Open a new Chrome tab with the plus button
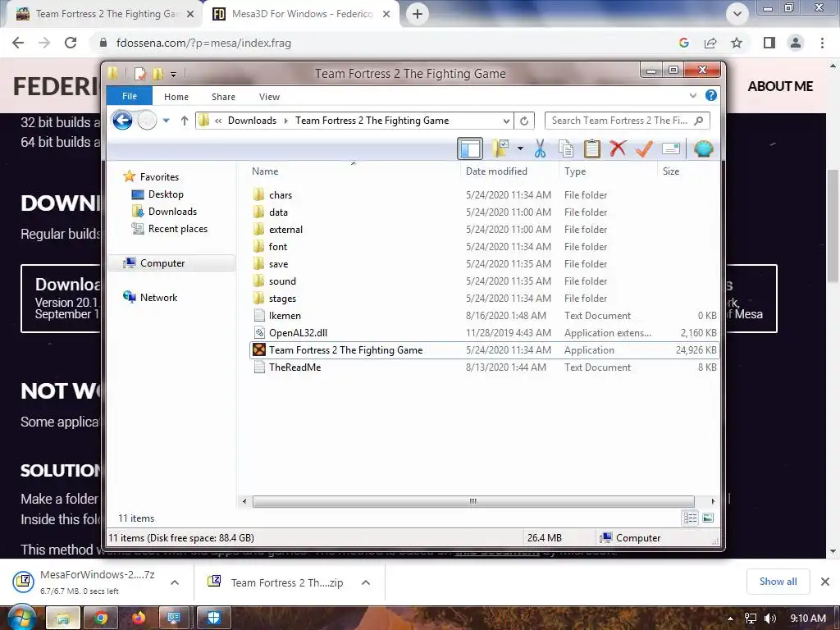 tap(418, 14)
